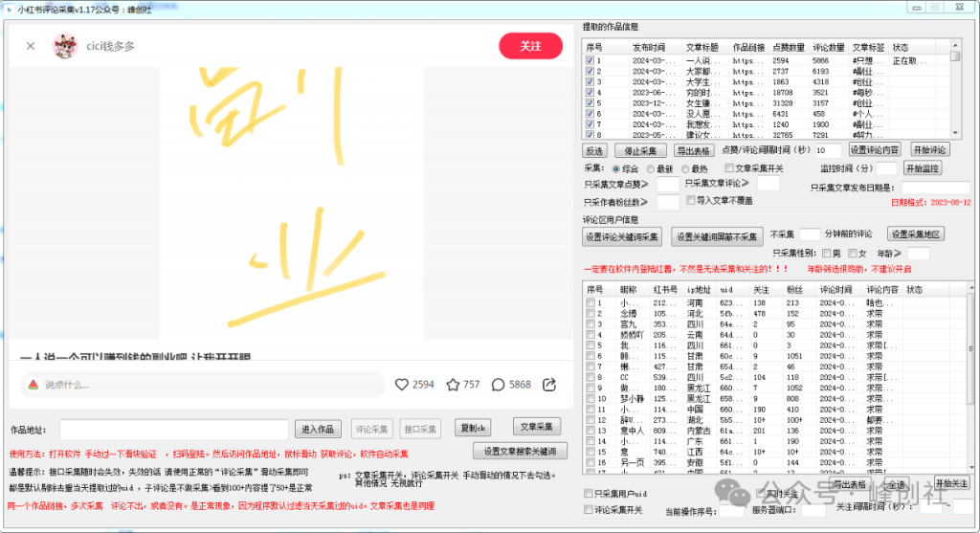Click the 粉丝 column header
The image size is (980, 533).
coord(794,290)
